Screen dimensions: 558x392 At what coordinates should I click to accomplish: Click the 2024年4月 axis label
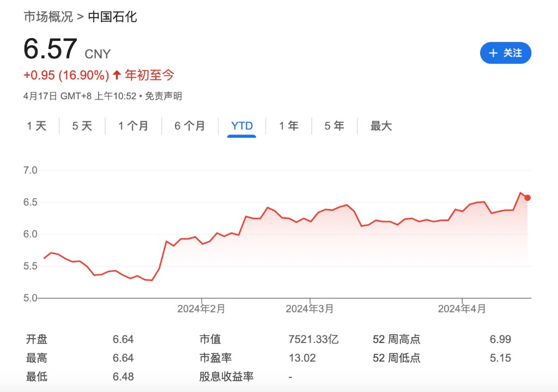(x=462, y=309)
